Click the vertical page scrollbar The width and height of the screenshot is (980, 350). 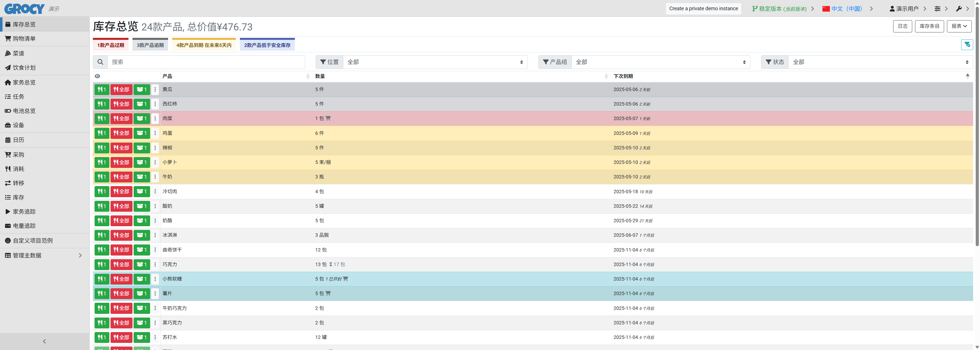click(977, 125)
